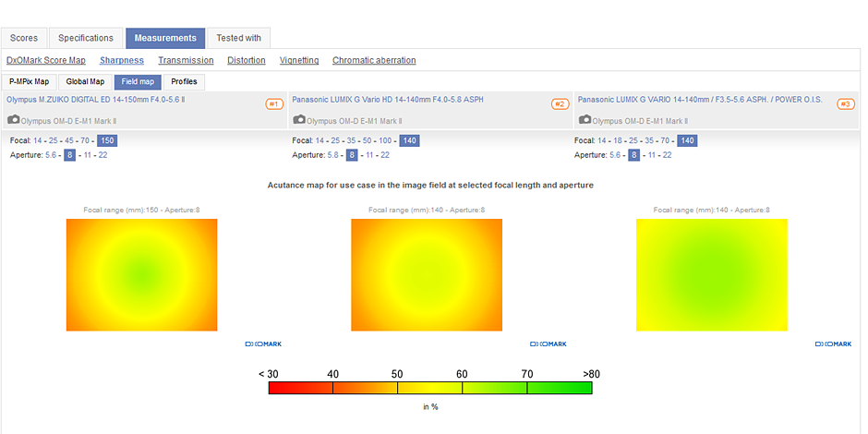Switch to the Global Map view

tap(85, 81)
